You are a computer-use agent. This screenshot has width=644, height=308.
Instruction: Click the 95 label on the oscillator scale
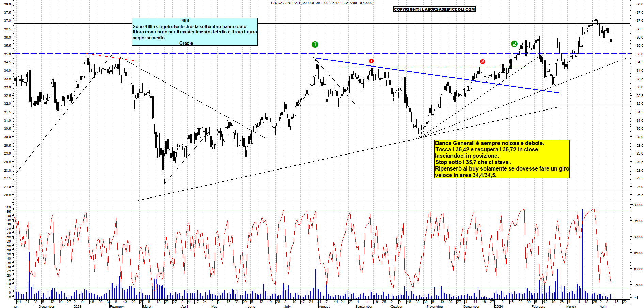click(x=9, y=211)
